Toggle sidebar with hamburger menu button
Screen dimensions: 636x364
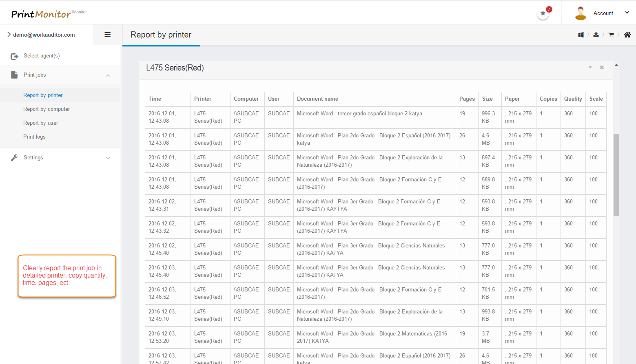point(108,35)
